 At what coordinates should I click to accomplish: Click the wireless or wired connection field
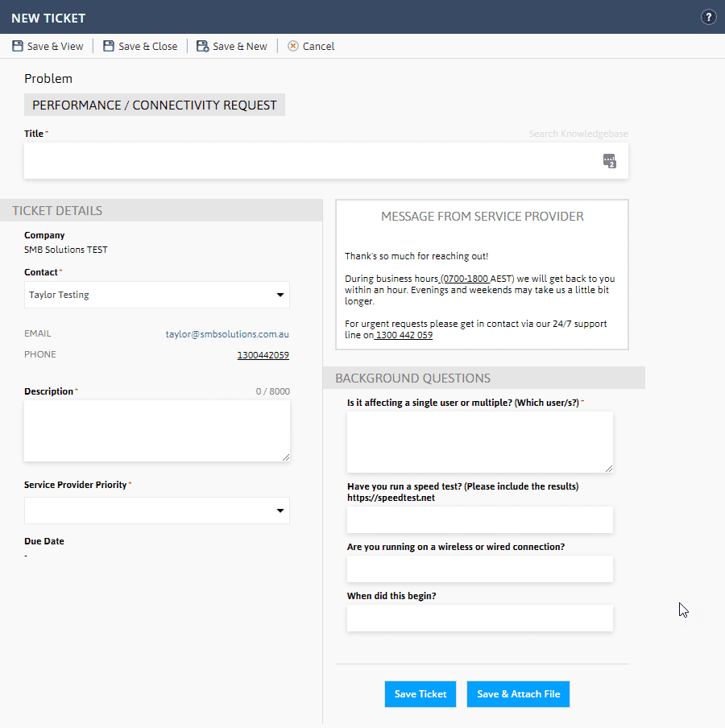coord(480,569)
